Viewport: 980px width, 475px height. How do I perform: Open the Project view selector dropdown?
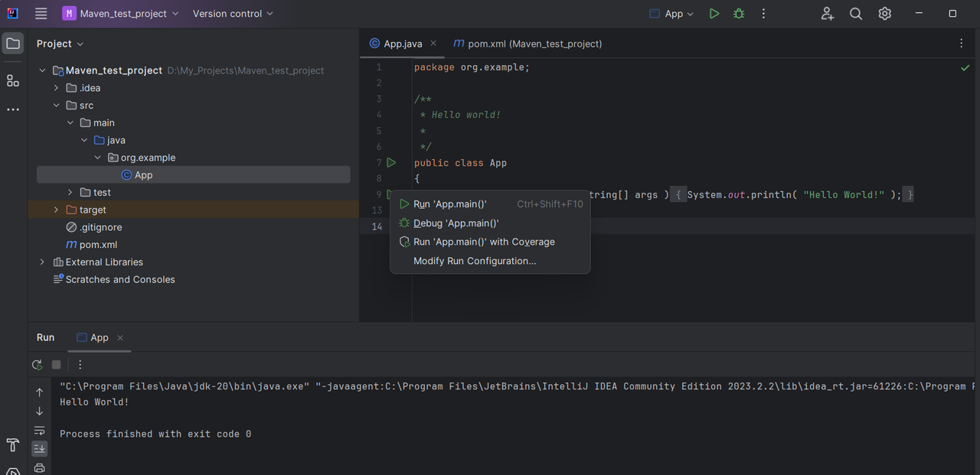click(60, 44)
